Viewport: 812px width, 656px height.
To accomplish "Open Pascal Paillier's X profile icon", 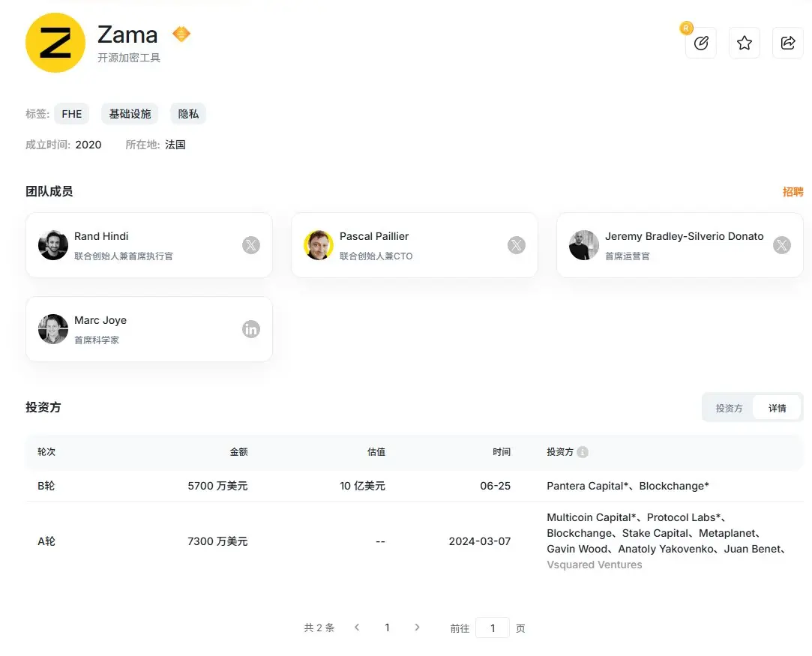I will point(517,245).
